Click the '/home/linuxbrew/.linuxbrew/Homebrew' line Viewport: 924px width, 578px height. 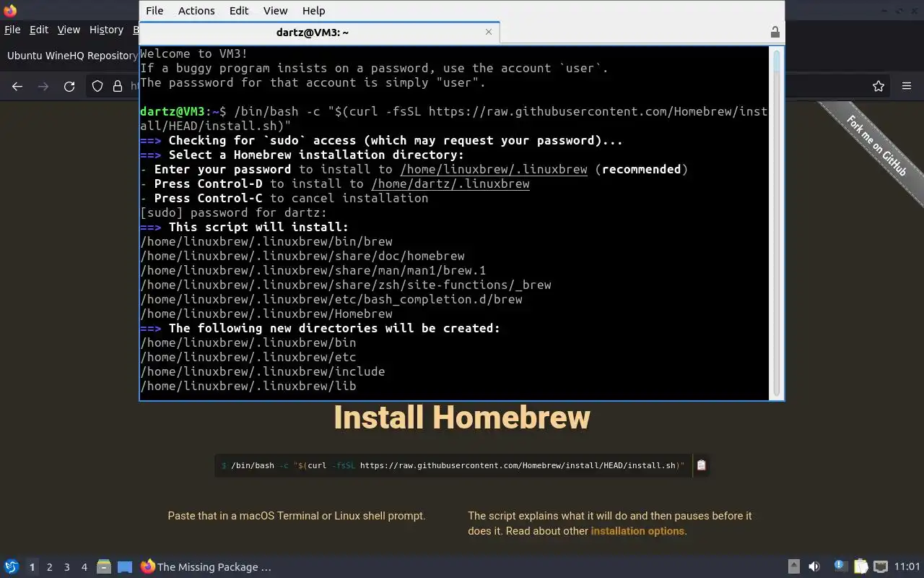[x=266, y=314]
